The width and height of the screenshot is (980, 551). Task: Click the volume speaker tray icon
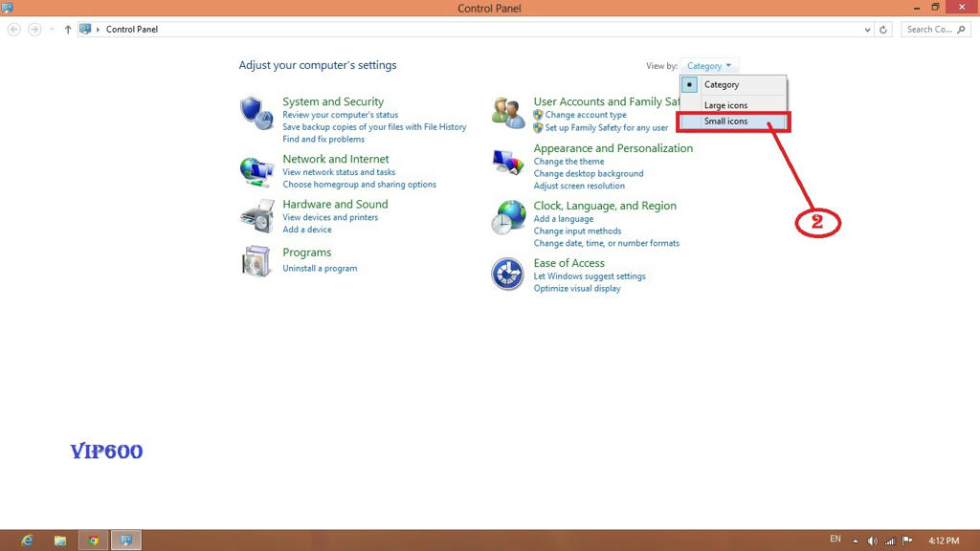pyautogui.click(x=873, y=541)
